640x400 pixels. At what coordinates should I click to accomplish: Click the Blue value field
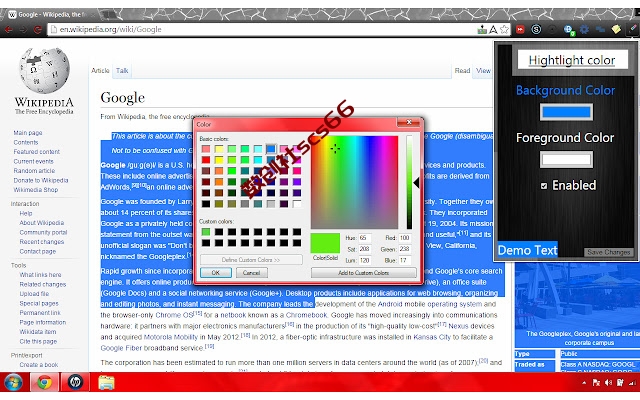(x=404, y=260)
